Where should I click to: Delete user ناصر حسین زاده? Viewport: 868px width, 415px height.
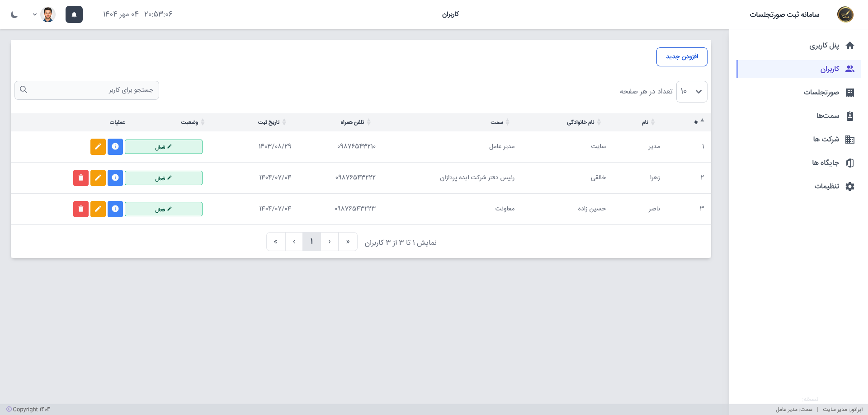pos(81,209)
